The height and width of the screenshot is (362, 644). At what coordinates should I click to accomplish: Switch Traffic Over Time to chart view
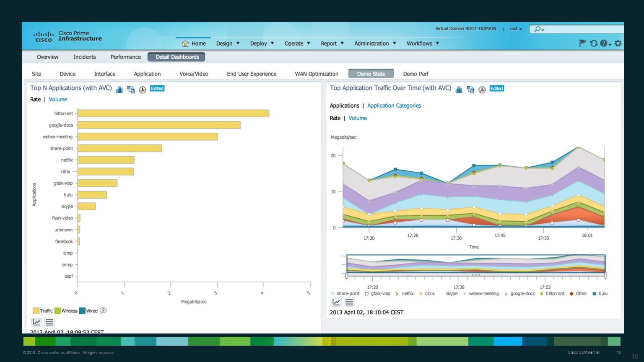click(336, 302)
